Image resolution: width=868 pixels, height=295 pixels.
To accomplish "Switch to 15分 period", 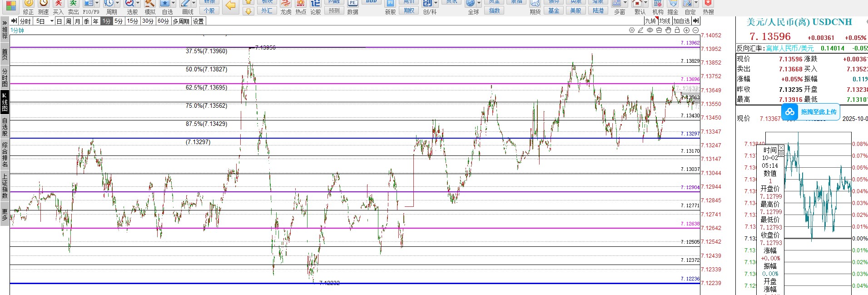I will [133, 21].
